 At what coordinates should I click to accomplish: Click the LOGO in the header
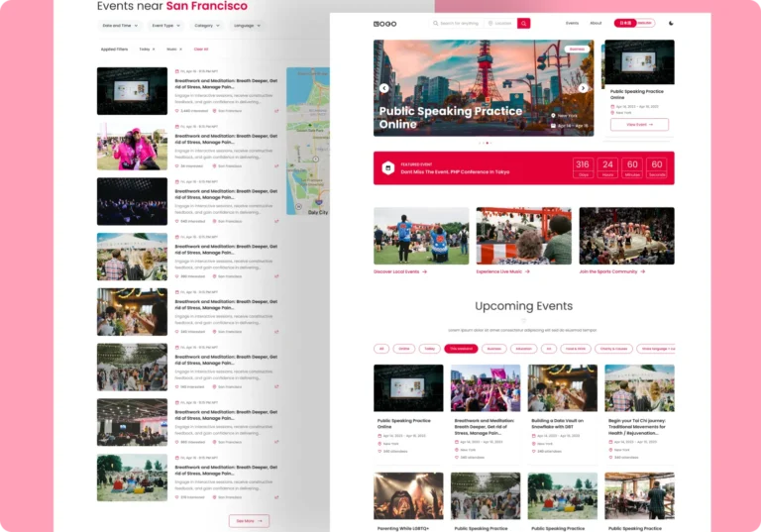tap(384, 23)
